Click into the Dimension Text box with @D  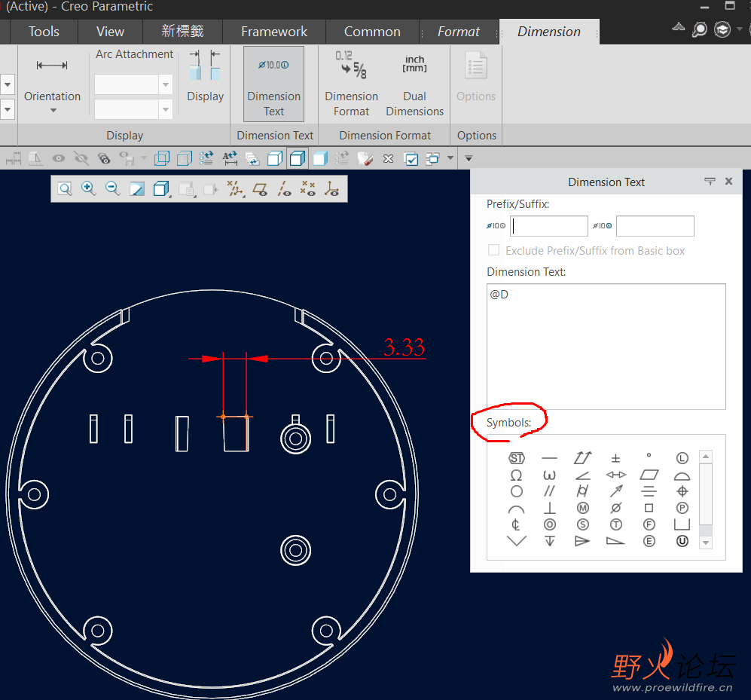click(606, 347)
